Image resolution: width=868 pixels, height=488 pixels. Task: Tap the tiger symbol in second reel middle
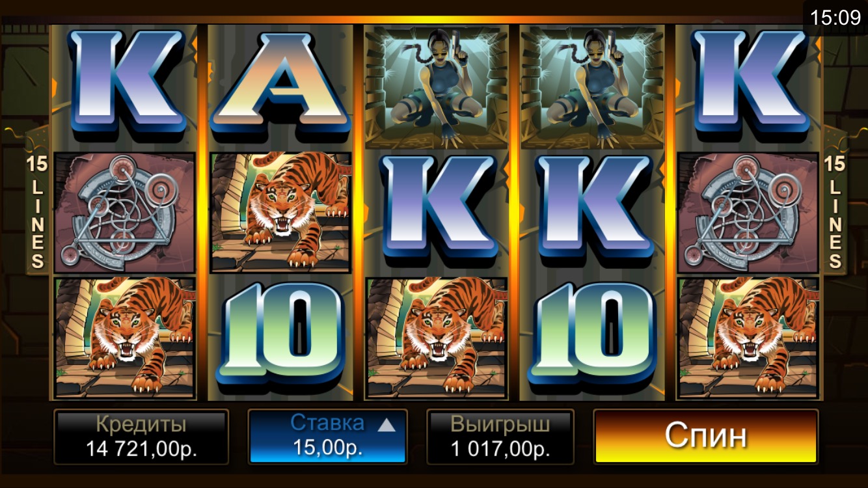point(280,212)
